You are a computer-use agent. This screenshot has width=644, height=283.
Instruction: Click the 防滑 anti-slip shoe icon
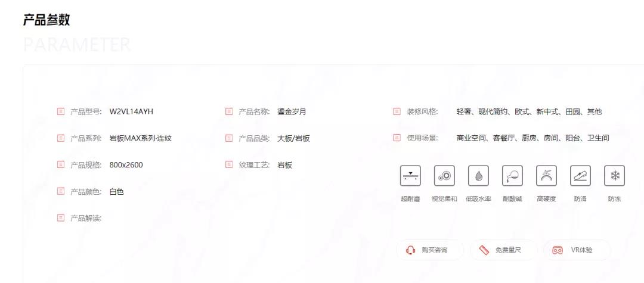pyautogui.click(x=580, y=176)
